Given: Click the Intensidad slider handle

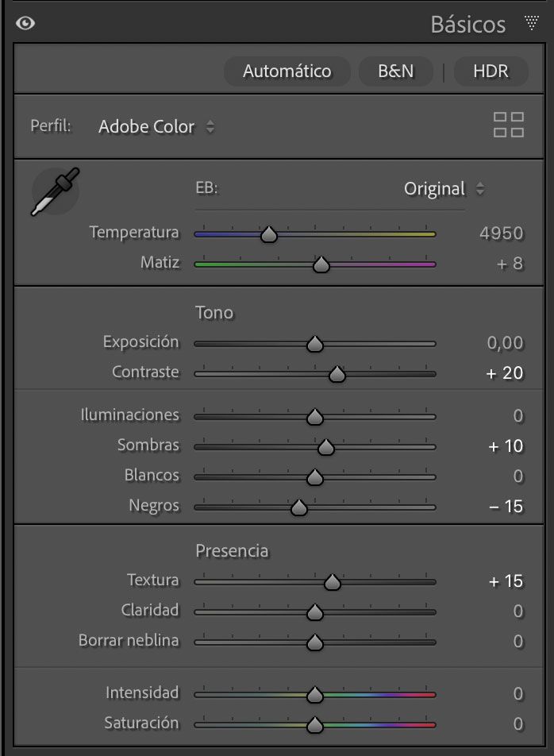Looking at the screenshot, I should tap(315, 695).
